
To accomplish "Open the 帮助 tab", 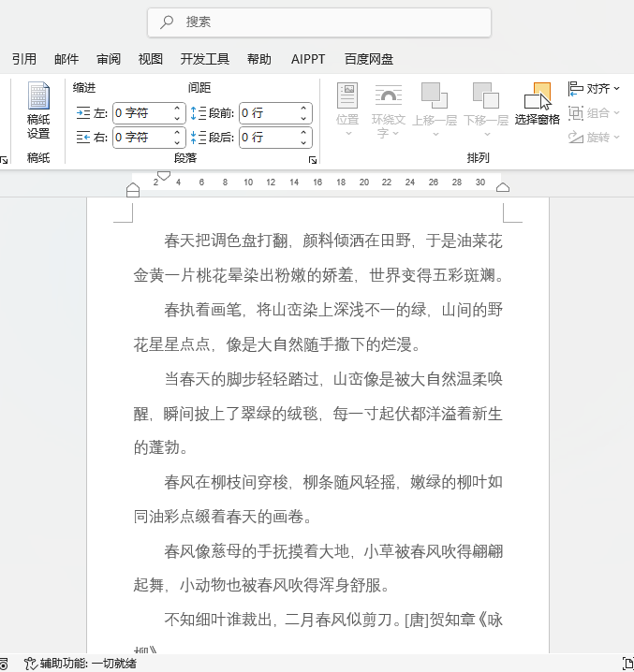I will click(x=259, y=59).
